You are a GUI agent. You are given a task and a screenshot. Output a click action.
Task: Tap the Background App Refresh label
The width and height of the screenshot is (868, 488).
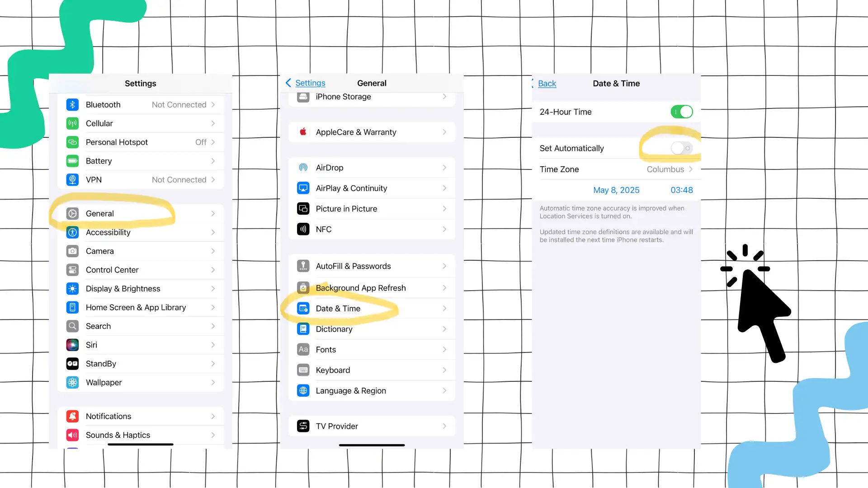pyautogui.click(x=361, y=288)
